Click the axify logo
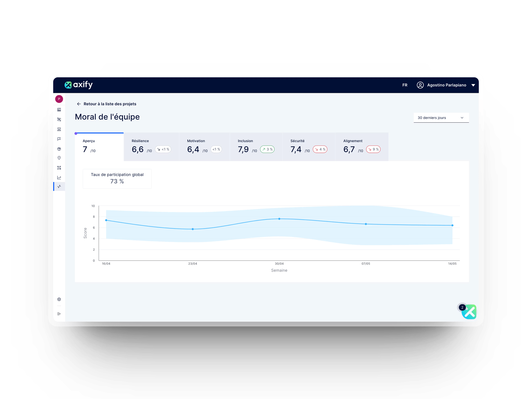The width and height of the screenshot is (532, 399). tap(78, 85)
